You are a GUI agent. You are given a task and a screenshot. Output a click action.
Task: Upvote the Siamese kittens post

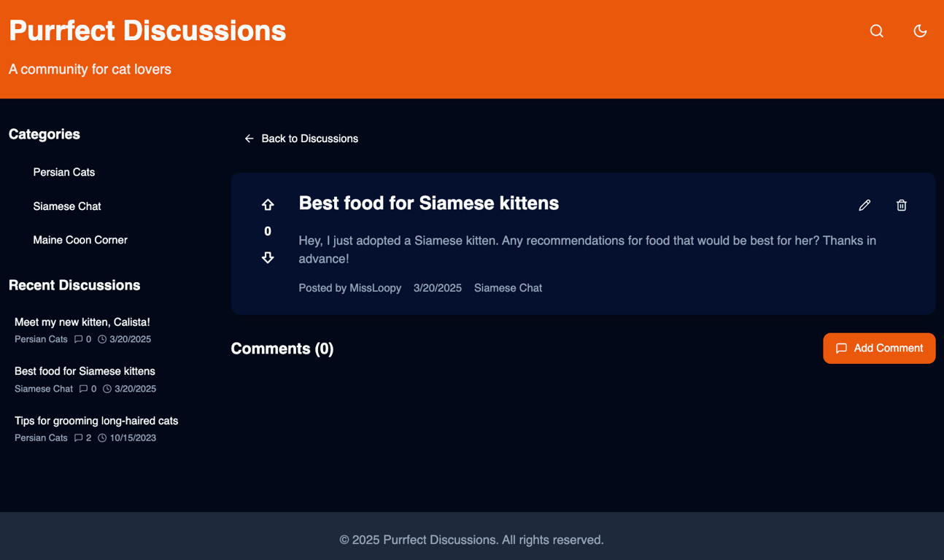268,204
